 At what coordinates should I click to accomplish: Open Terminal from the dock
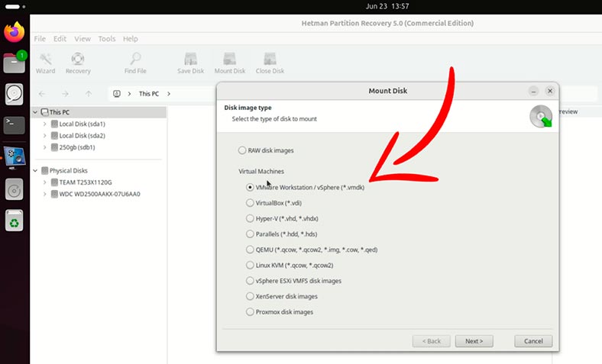coord(15,125)
